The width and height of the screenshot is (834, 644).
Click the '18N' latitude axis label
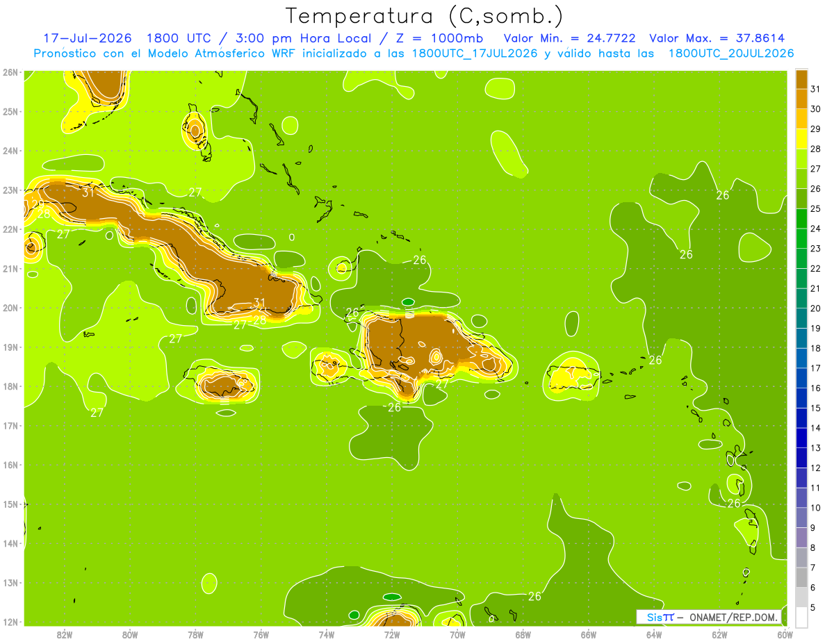tap(10, 386)
